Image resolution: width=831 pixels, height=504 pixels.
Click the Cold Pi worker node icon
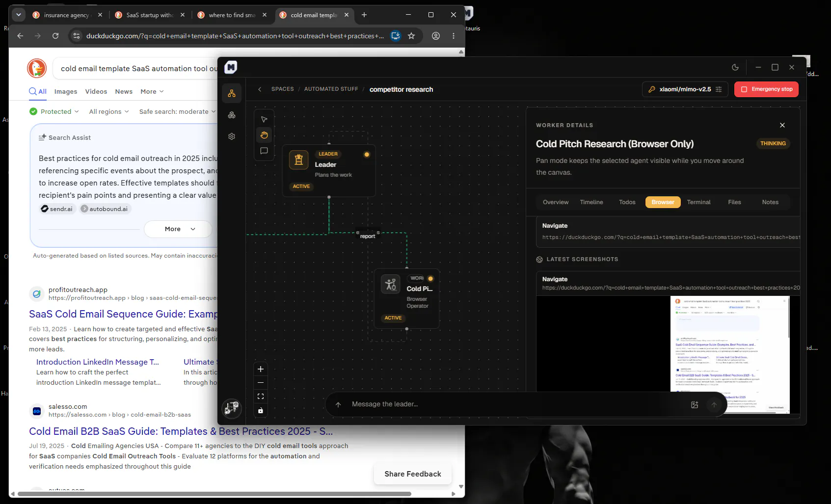[x=391, y=284]
